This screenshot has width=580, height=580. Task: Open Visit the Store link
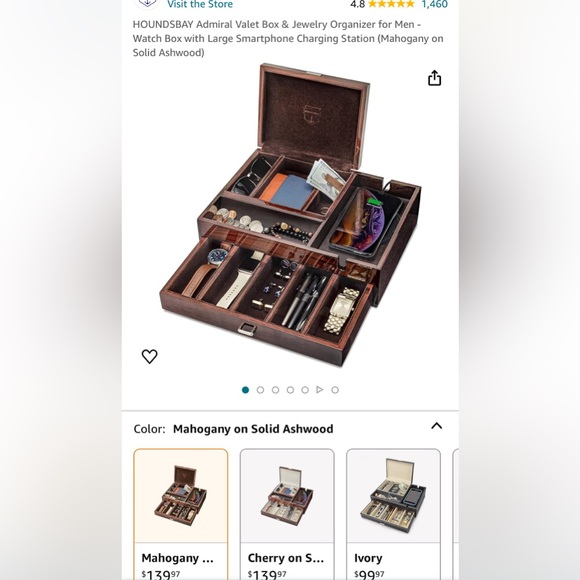tap(200, 4)
